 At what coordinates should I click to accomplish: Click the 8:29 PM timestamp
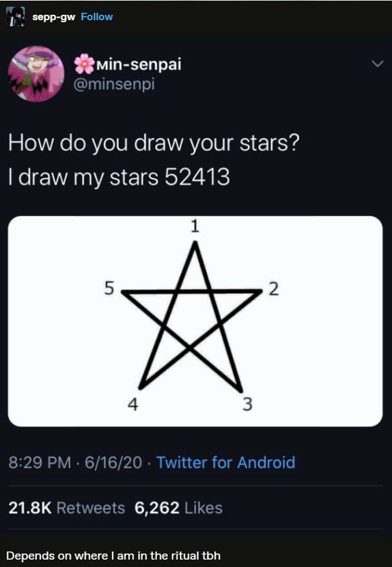[x=36, y=463]
